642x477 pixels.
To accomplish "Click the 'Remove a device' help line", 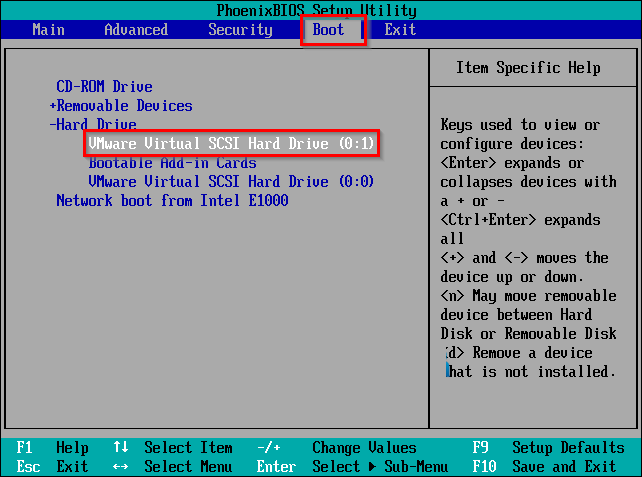I will click(x=532, y=353).
